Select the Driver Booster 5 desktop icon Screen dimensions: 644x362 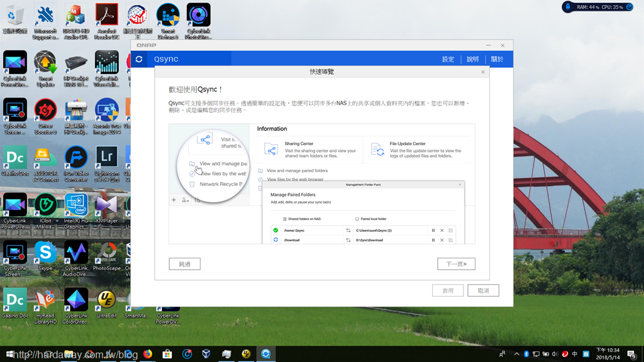pyautogui.click(x=45, y=116)
